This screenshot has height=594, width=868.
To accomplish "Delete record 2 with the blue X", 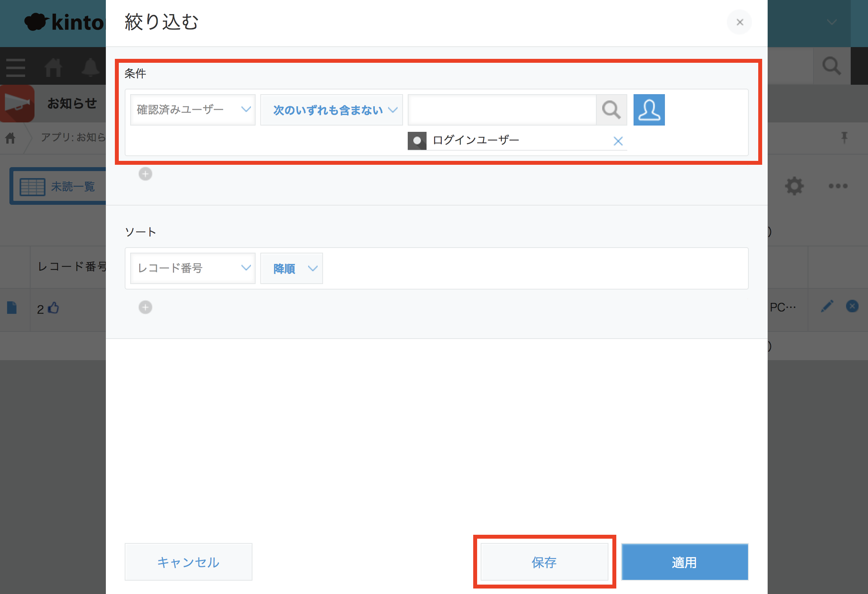I will (852, 306).
